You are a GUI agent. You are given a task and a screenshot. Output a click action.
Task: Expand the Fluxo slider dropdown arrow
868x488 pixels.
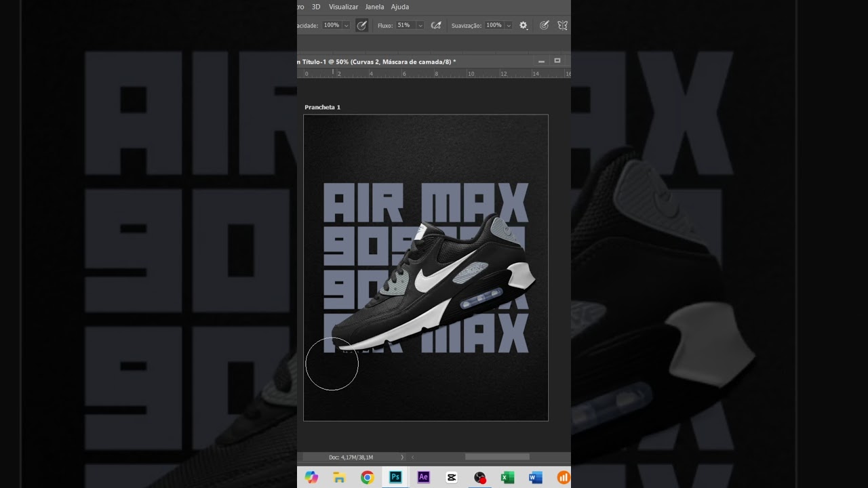pos(420,25)
